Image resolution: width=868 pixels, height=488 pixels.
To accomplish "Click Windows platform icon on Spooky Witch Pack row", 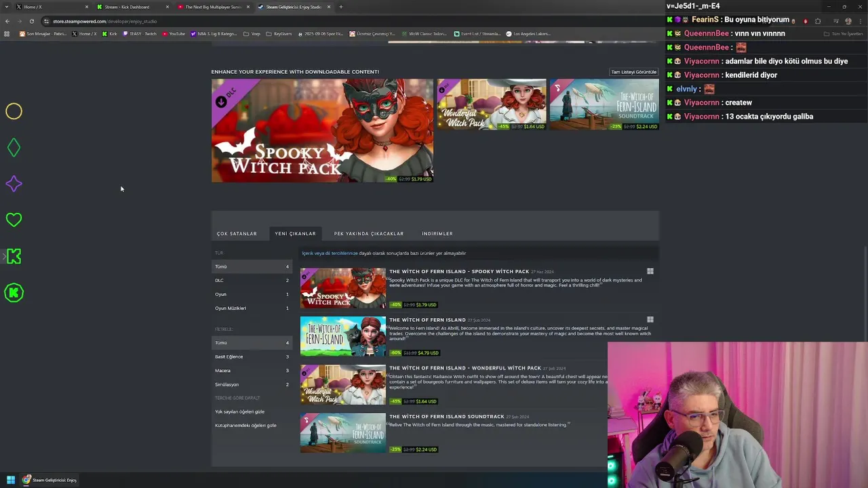I will [650, 271].
